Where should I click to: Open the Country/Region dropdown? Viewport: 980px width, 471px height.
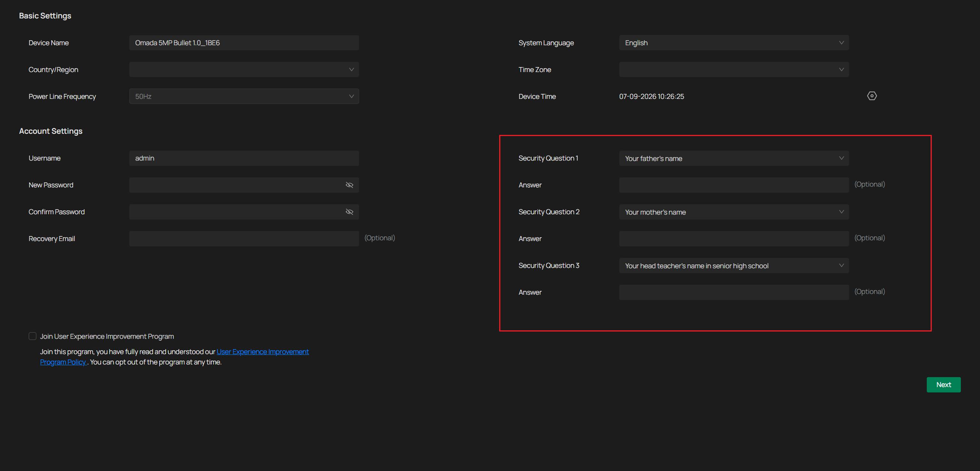[x=244, y=70]
